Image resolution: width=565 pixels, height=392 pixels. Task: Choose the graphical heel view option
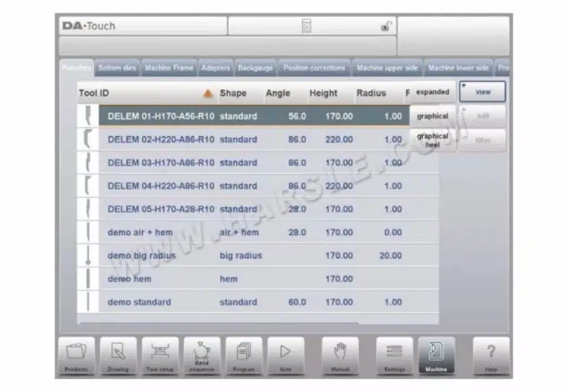point(433,140)
